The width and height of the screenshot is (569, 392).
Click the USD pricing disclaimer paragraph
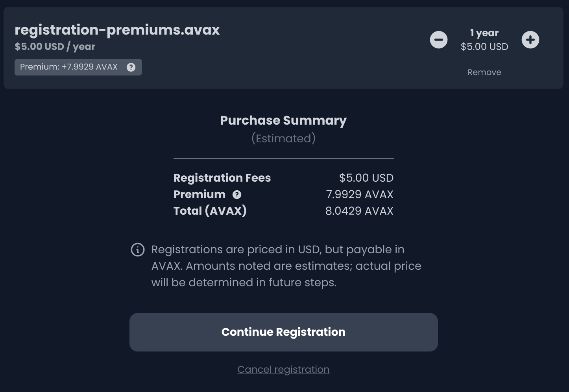(x=286, y=266)
